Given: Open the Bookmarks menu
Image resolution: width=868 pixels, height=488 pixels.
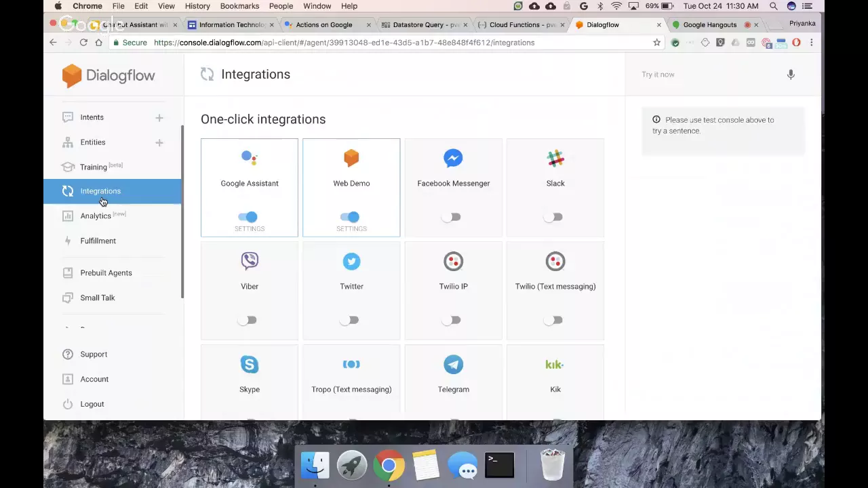Looking at the screenshot, I should click(239, 6).
